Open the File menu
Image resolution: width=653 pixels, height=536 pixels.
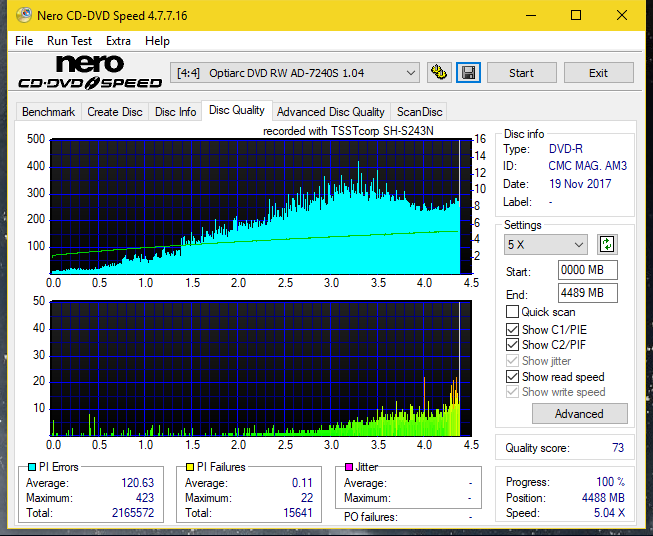pos(24,41)
